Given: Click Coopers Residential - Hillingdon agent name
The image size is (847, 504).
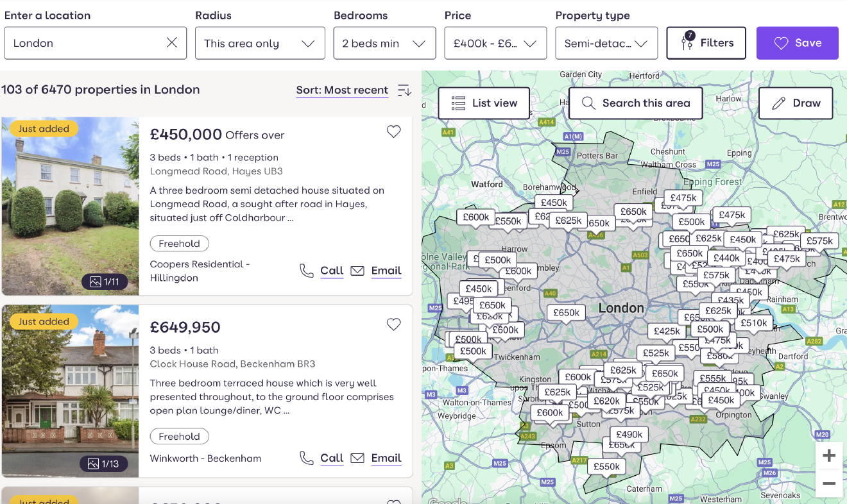Looking at the screenshot, I should point(200,271).
